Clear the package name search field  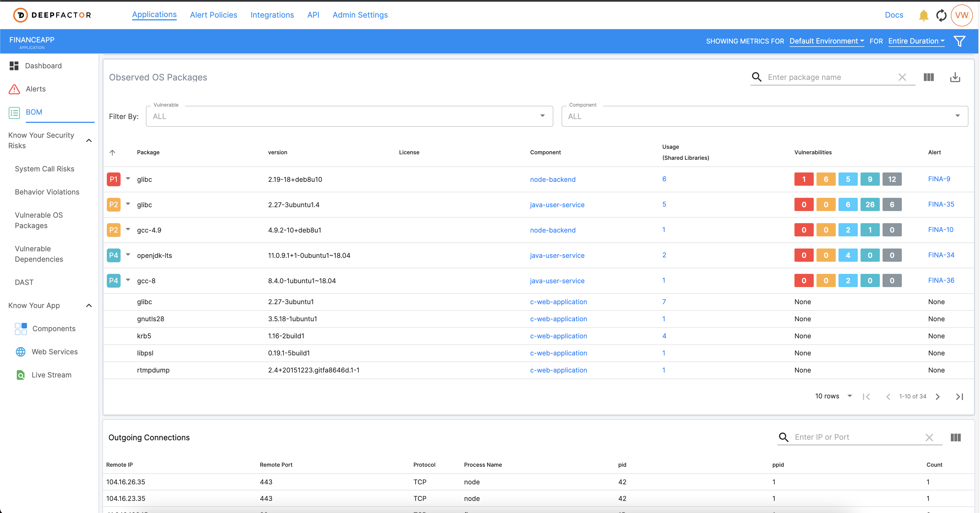point(902,77)
